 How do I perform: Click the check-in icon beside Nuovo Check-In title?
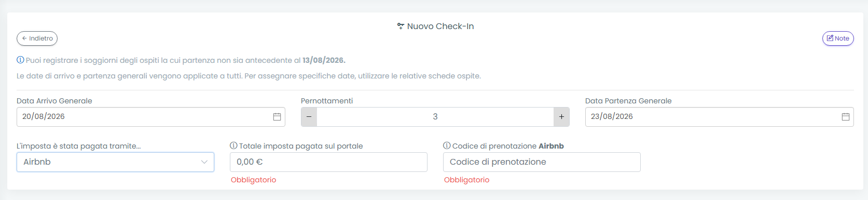pyautogui.click(x=401, y=26)
